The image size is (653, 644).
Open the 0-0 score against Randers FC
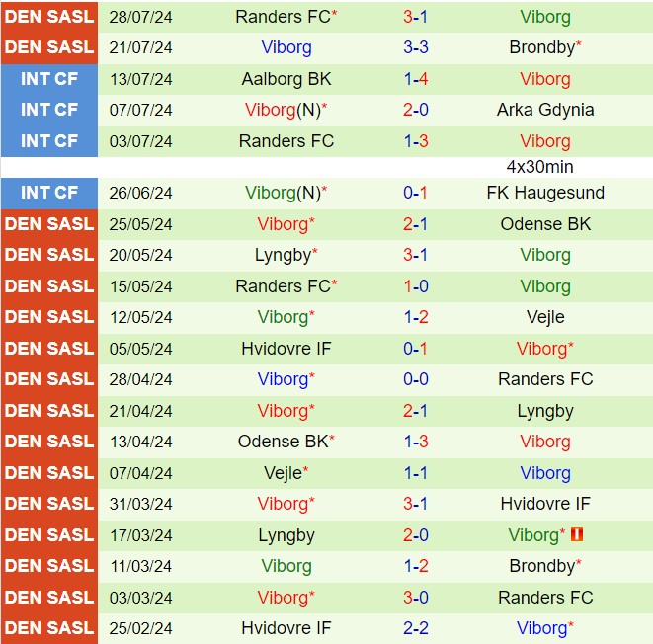pos(415,379)
